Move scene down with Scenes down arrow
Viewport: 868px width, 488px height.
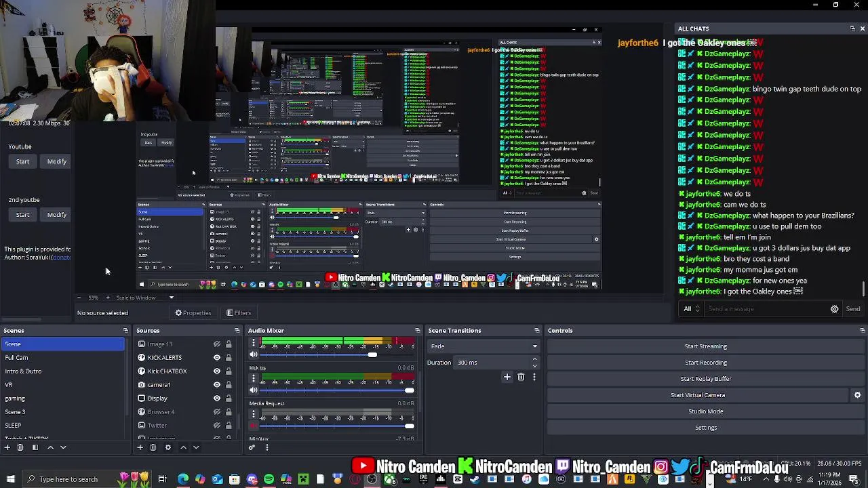click(x=63, y=447)
